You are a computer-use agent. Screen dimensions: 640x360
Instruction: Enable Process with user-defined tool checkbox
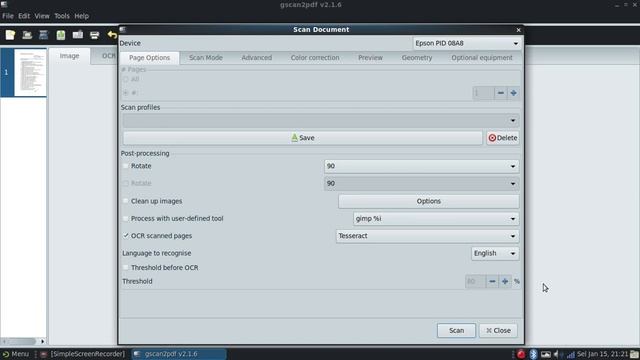126,218
